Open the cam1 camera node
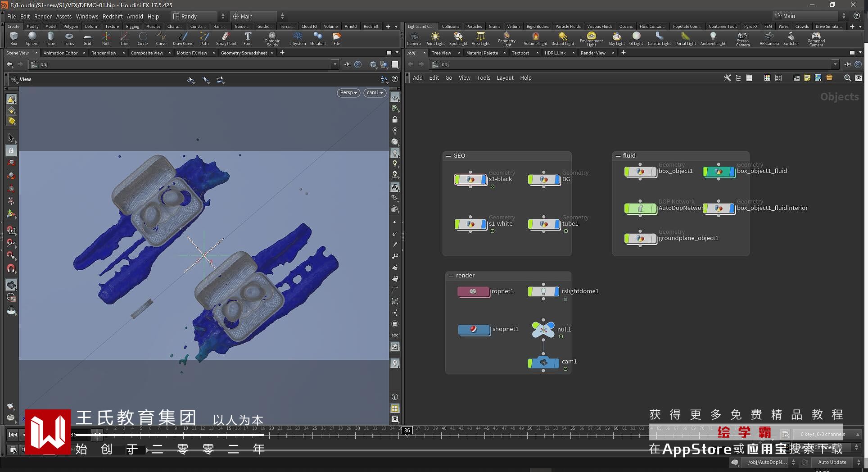The height and width of the screenshot is (472, 868). [x=543, y=363]
